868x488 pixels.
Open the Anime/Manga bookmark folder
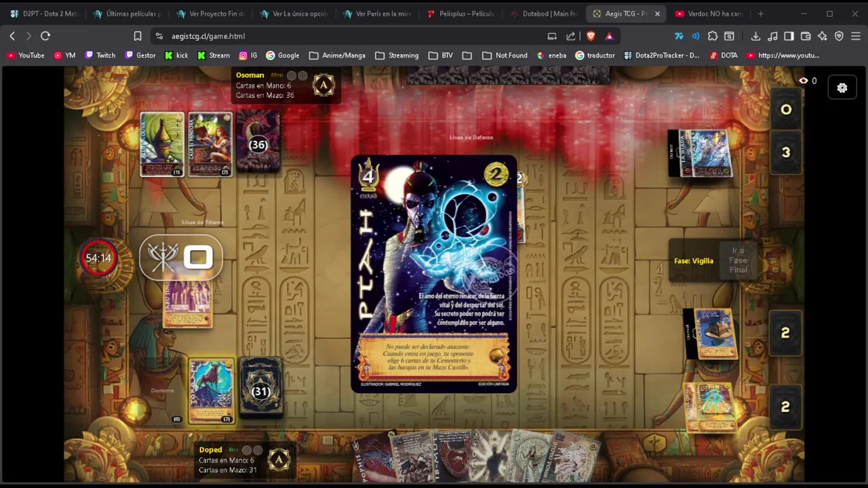click(x=337, y=56)
